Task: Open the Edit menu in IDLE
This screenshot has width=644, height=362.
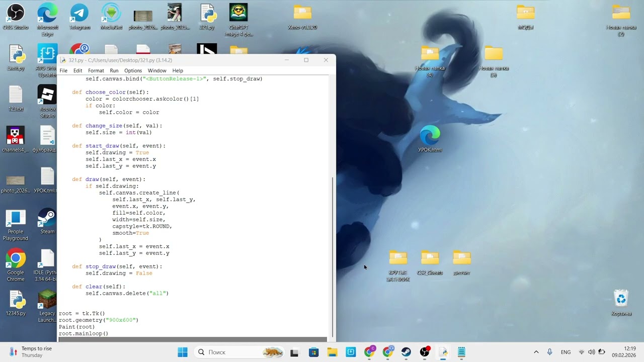Action: 77,71
